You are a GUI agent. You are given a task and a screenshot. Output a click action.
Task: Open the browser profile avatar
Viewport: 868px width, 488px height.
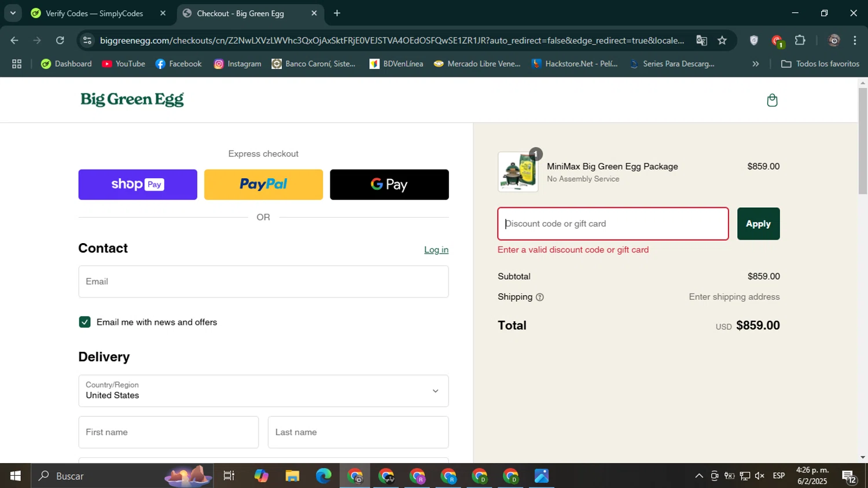click(834, 41)
